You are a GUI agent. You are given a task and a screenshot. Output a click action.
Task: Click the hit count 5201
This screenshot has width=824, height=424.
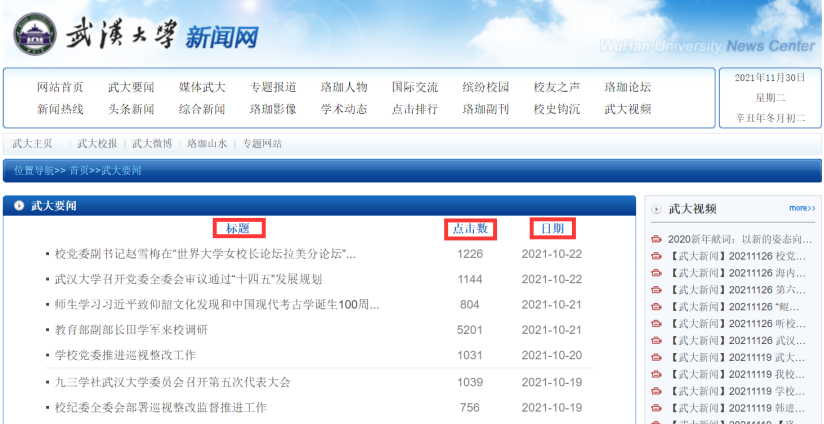click(x=470, y=330)
